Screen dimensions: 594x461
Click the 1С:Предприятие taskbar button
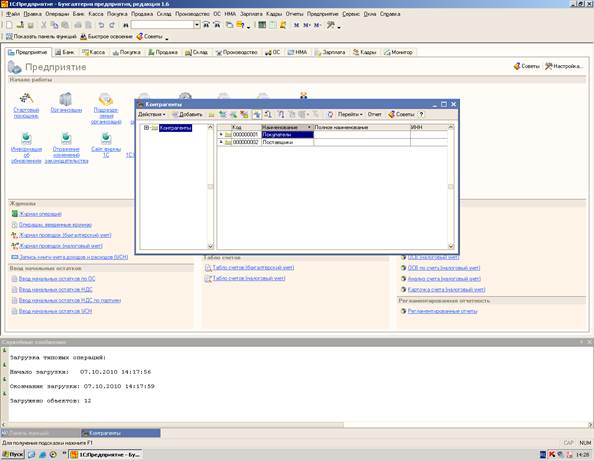coord(106,454)
